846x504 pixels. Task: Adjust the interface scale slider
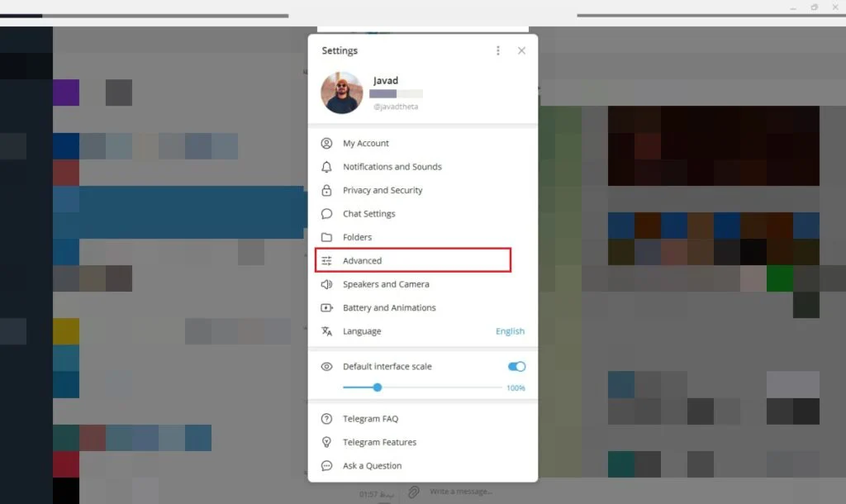coord(377,387)
